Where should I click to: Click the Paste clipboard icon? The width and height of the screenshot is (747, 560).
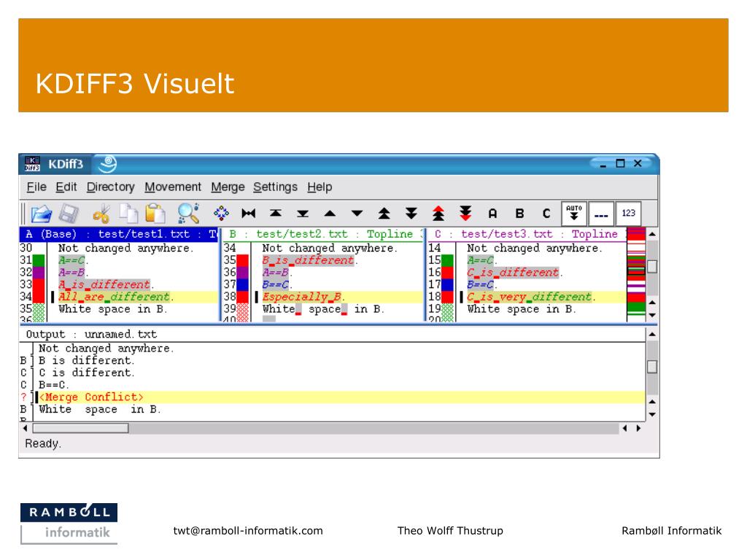[x=155, y=214]
